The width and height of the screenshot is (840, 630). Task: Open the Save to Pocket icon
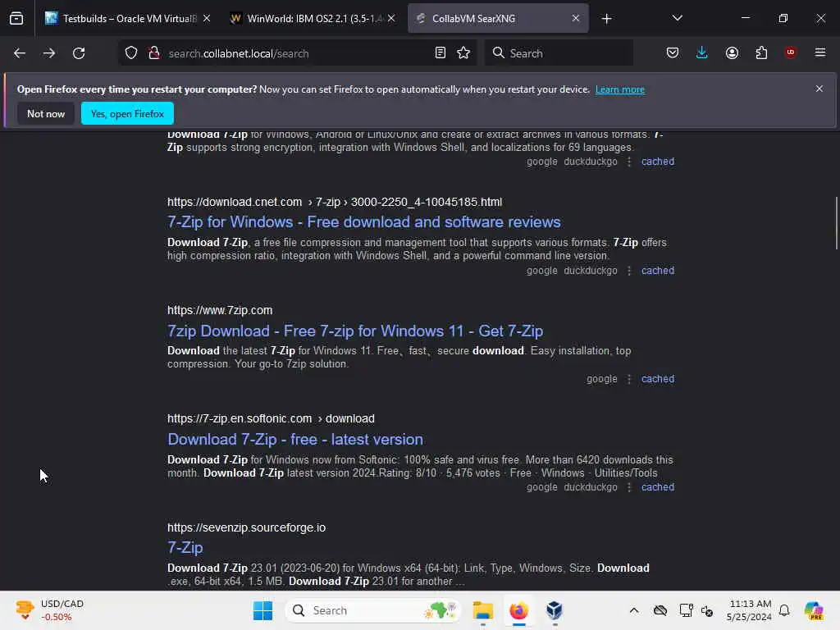tap(673, 52)
